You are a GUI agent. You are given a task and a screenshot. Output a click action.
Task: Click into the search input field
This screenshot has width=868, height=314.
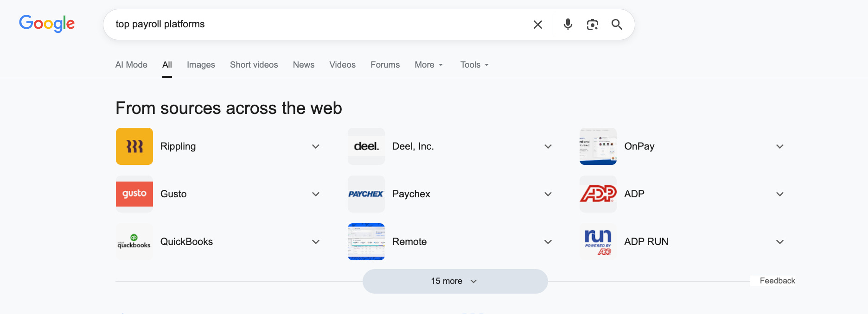(320, 24)
